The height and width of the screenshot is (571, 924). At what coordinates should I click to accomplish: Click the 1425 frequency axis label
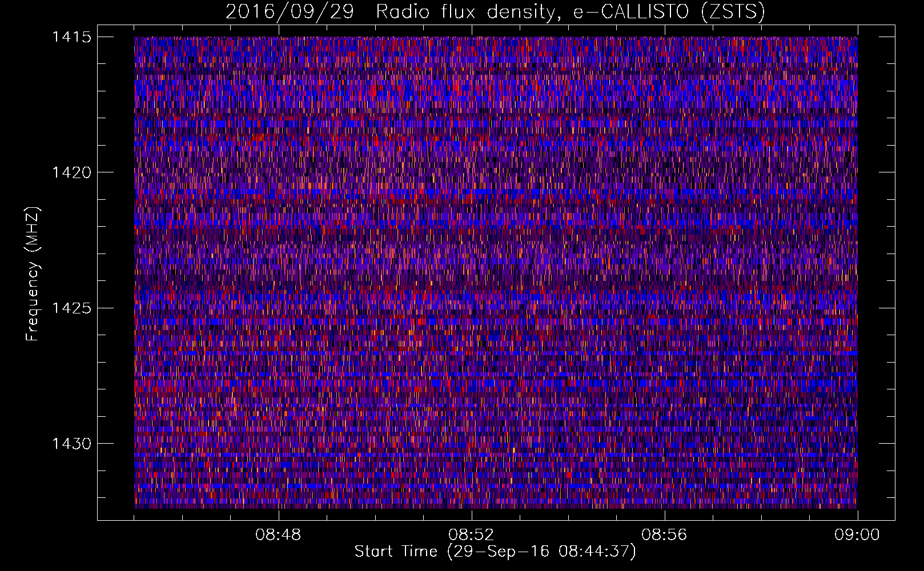tap(72, 308)
